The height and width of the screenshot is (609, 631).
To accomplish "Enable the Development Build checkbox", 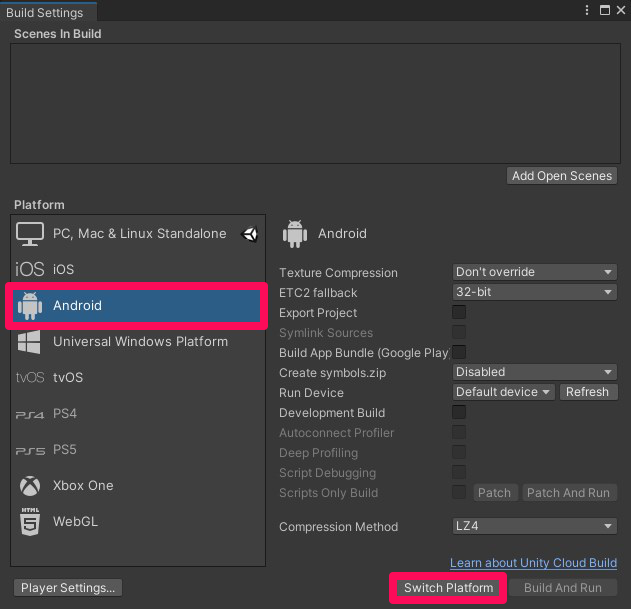I will click(x=459, y=412).
